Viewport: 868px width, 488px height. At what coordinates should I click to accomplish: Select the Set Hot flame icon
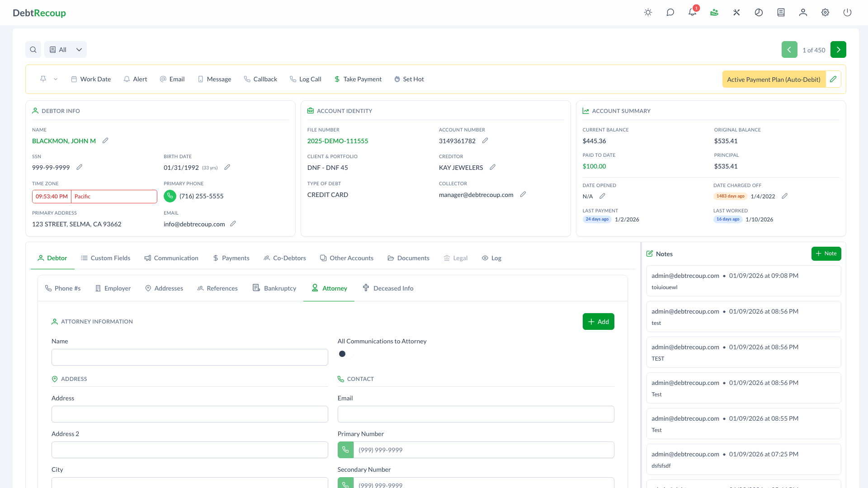click(396, 79)
